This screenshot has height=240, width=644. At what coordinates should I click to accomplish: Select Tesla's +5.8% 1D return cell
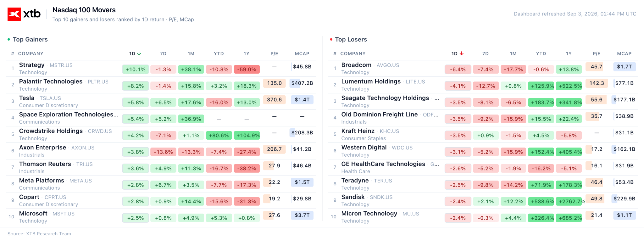136,102
